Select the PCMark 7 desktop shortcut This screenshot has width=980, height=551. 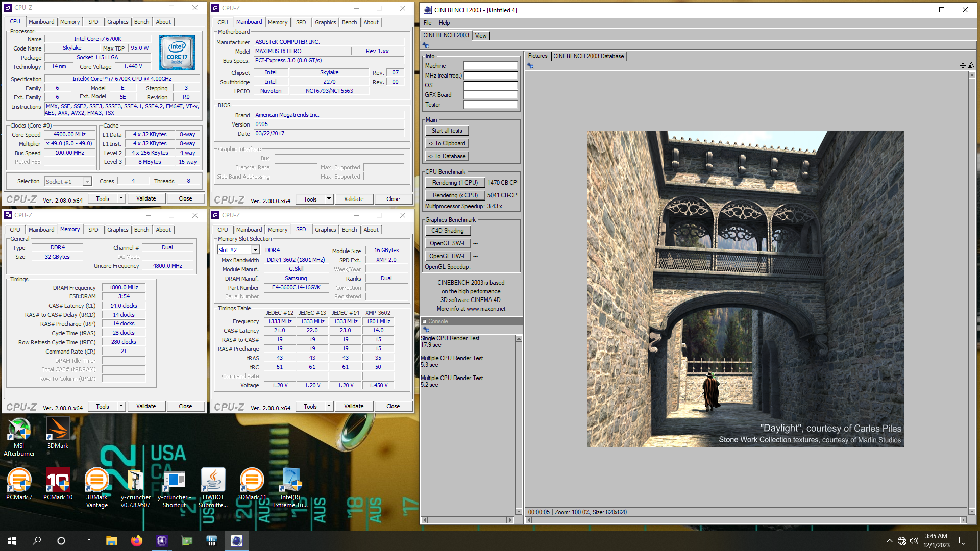(x=19, y=484)
